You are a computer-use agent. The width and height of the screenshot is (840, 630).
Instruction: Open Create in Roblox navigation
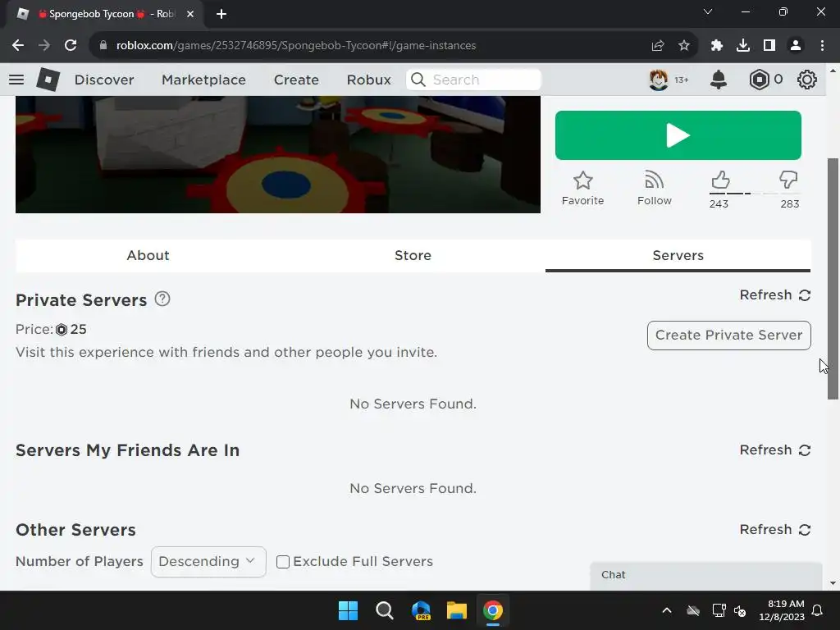[x=296, y=80]
